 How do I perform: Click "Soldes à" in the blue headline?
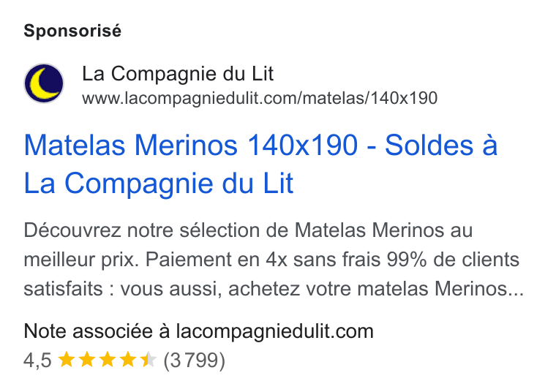click(441, 145)
